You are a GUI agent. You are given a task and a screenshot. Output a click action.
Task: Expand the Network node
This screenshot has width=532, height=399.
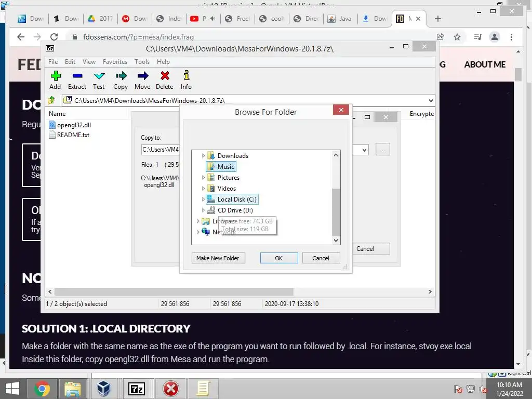(198, 232)
